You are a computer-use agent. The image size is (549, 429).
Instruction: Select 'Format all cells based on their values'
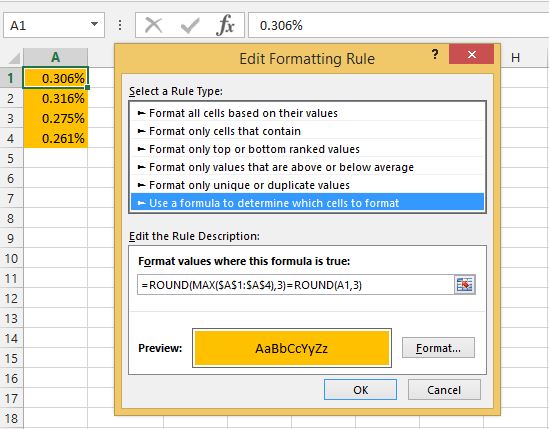(x=307, y=113)
